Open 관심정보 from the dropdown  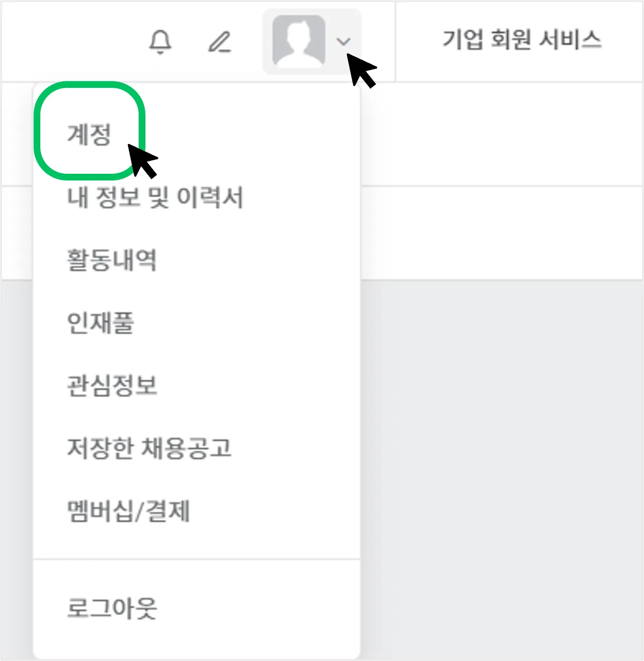click(112, 385)
